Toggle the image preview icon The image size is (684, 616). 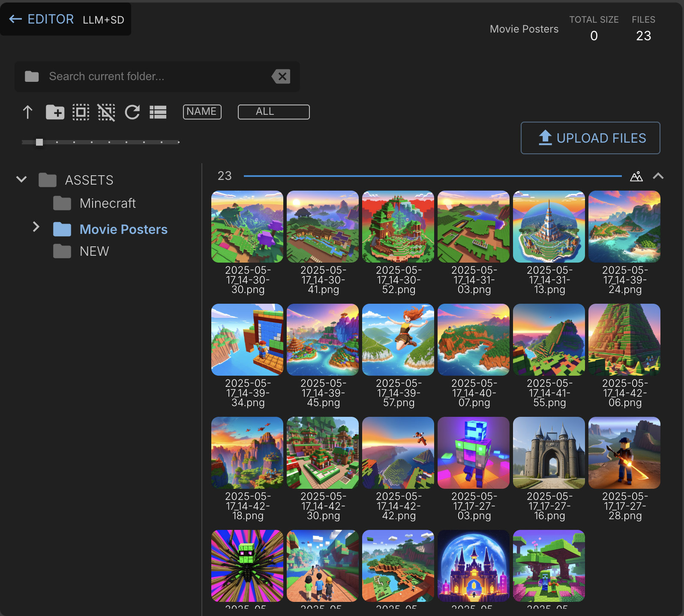pyautogui.click(x=636, y=176)
